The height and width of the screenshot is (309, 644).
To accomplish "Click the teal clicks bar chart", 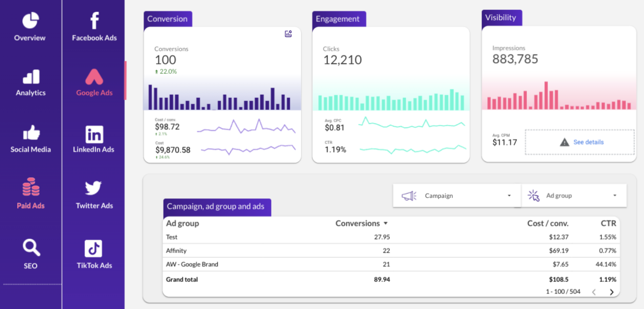I will (x=391, y=100).
